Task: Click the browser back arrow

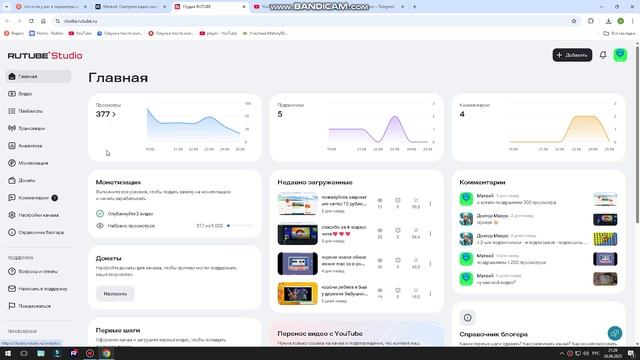Action: click(7, 21)
